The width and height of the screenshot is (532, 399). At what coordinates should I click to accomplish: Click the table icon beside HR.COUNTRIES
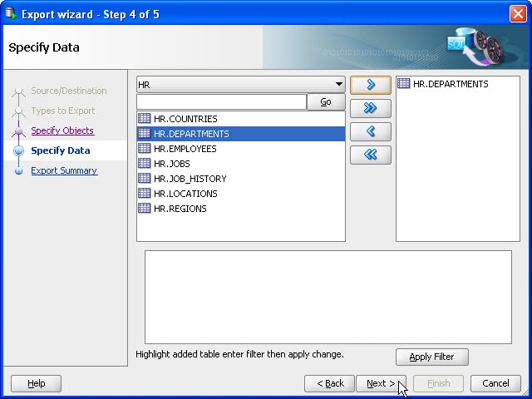coord(144,118)
